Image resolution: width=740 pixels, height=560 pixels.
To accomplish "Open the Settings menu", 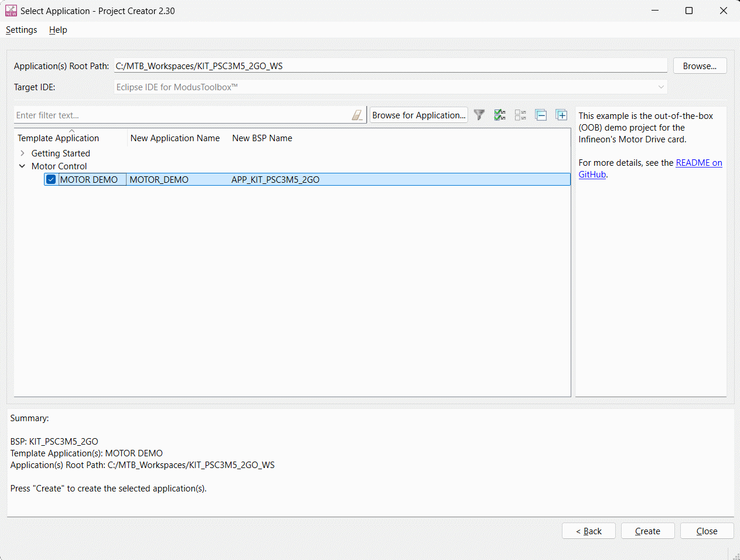I will tap(22, 30).
